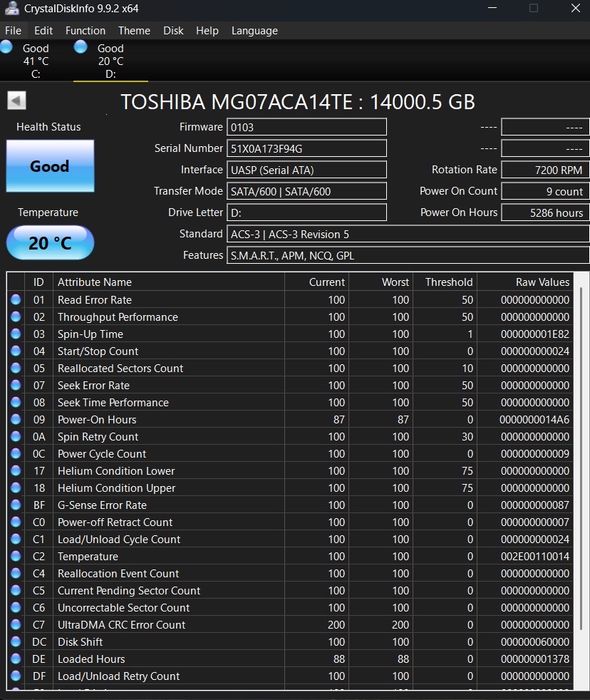
Task: Open the File menu
Action: tap(13, 31)
